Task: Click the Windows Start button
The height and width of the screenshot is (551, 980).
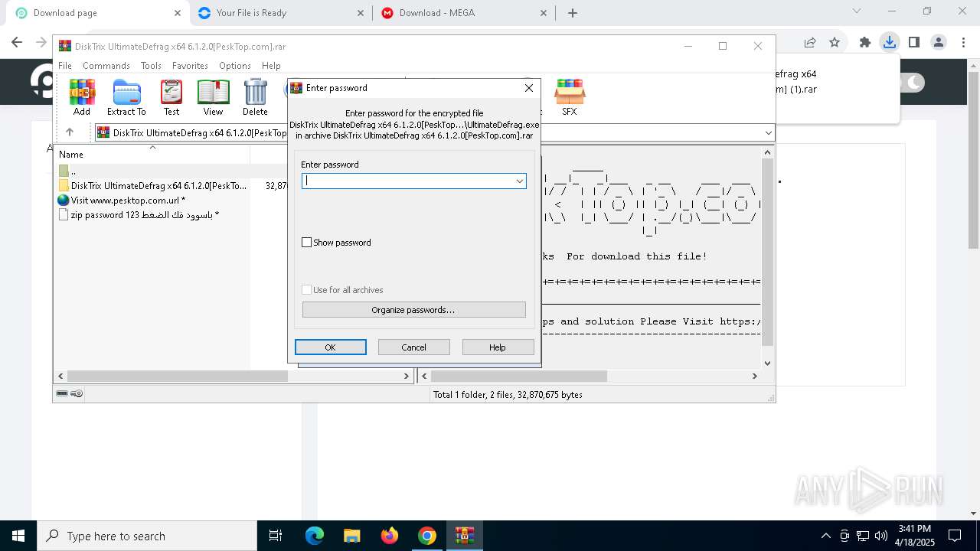Action: coord(18,536)
